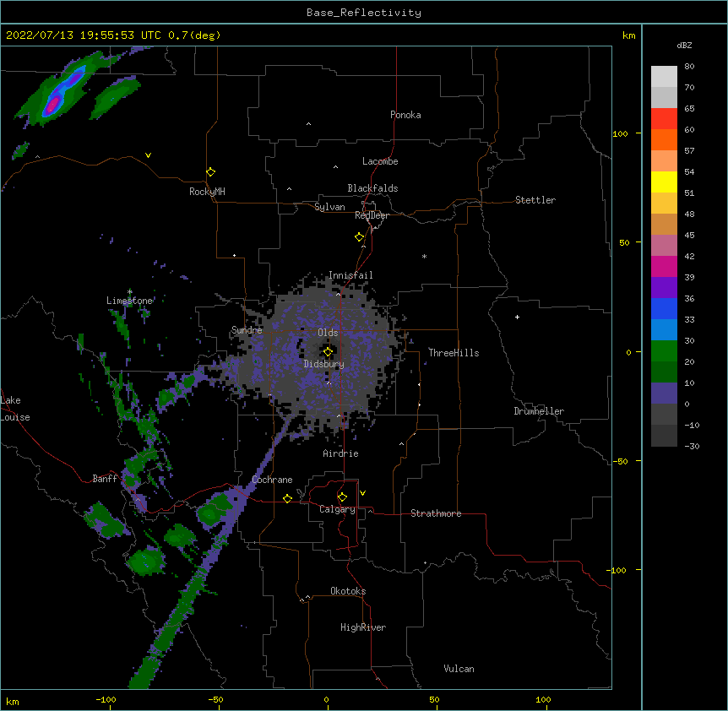Click the green 20-30 dBZ legend swatch
Screen dimensions: 728x711
coord(664,351)
